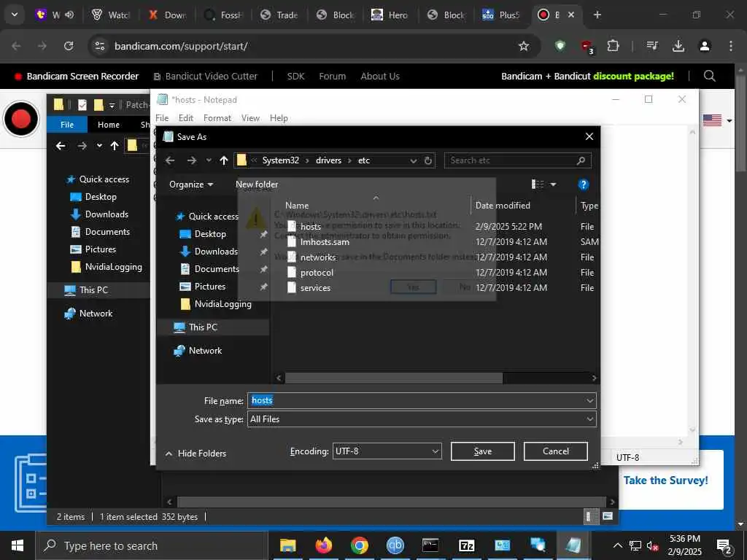This screenshot has width=747, height=560.
Task: Click Save in the Save As dialog
Action: point(482,451)
